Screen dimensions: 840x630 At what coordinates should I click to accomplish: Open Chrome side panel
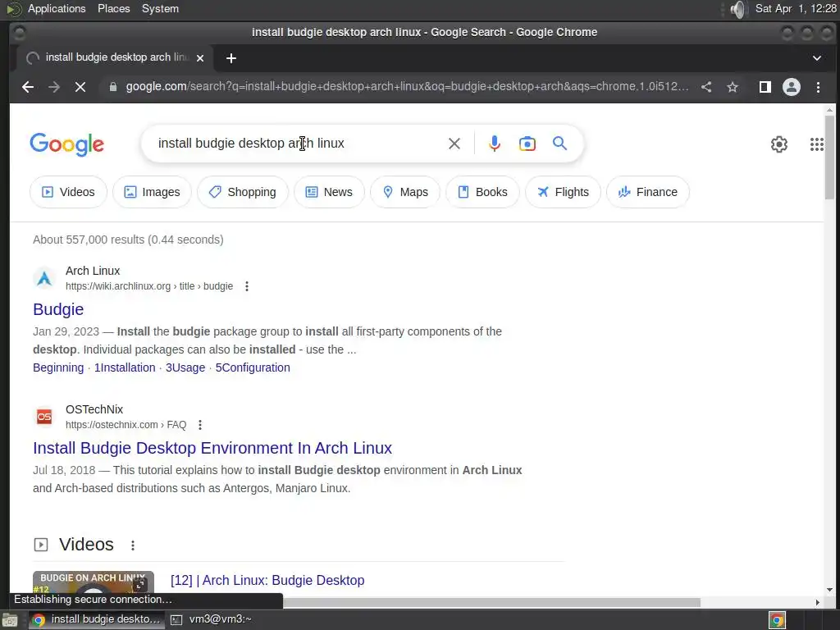765,87
